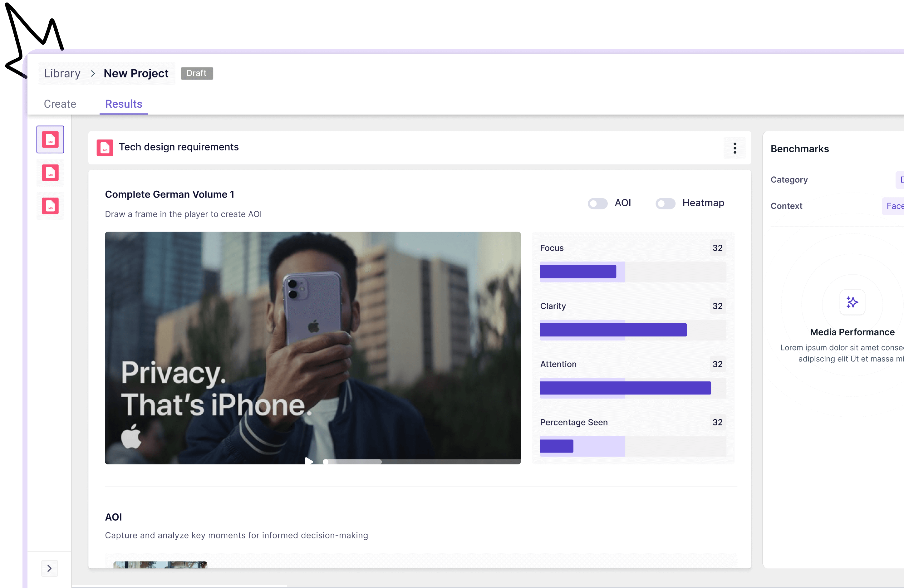Click the AOI section heading

[x=113, y=517]
